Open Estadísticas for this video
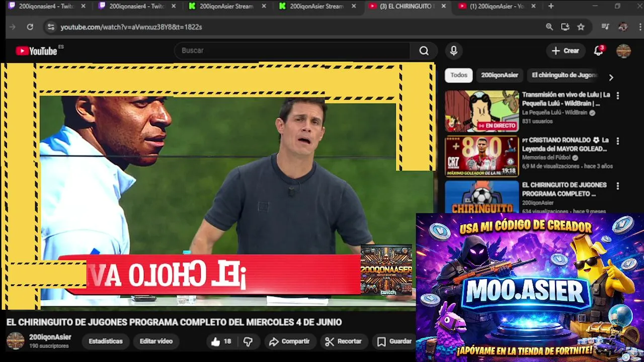This screenshot has width=644, height=362. coord(106,341)
